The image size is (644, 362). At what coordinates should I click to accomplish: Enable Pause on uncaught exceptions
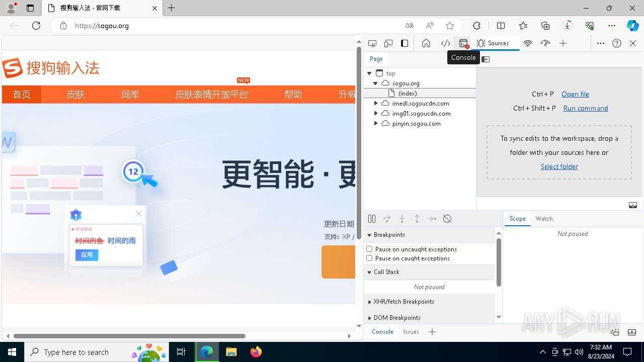pos(369,249)
